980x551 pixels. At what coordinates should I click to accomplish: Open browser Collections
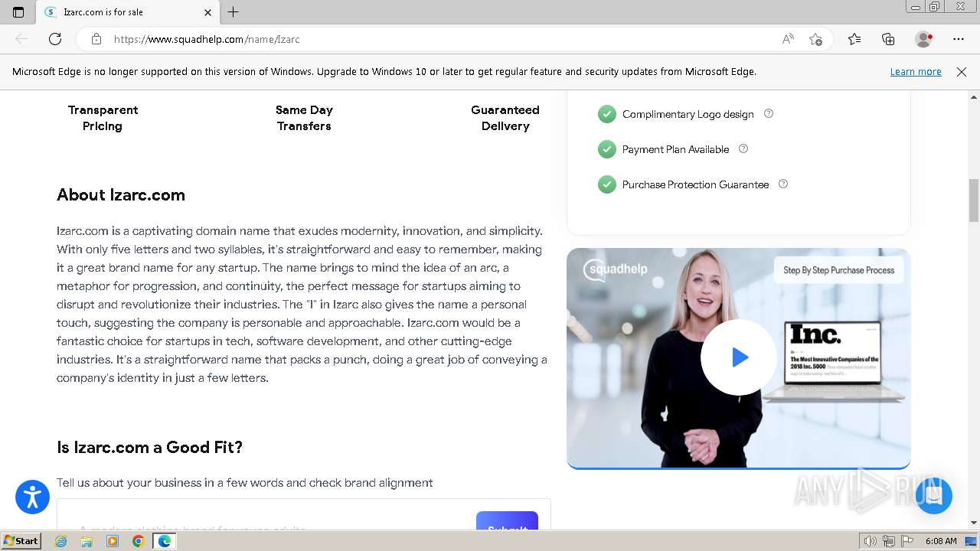tap(888, 39)
